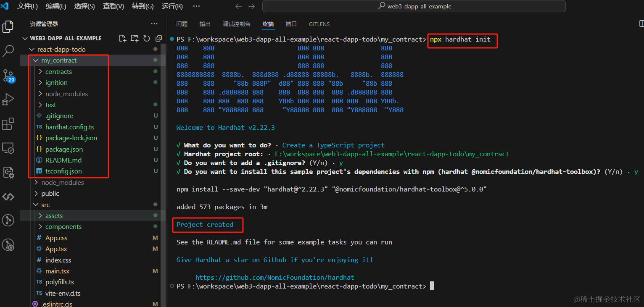The image size is (644, 307).
Task: Open Source Control with 20 changes badge
Action: (x=8, y=76)
